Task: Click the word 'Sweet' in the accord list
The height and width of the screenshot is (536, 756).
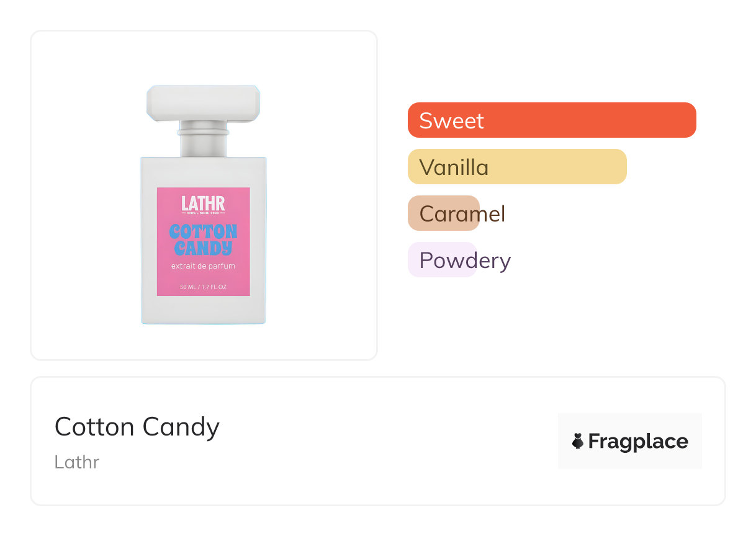Action: [x=451, y=120]
